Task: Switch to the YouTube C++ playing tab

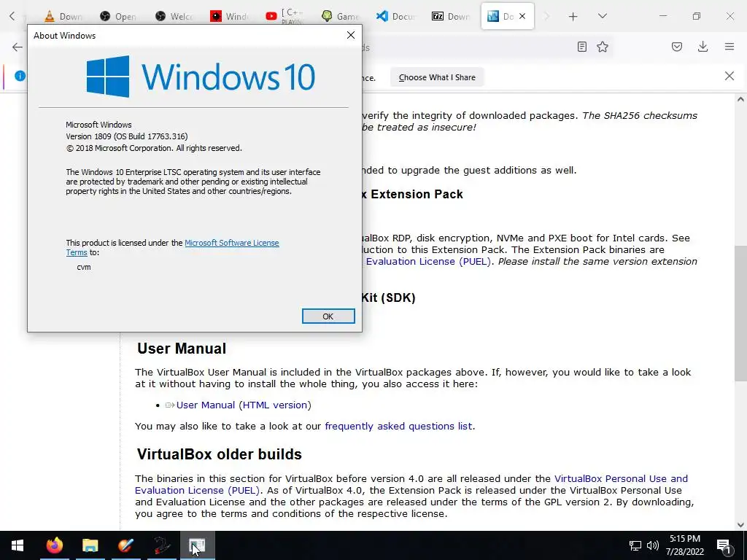Action: [x=285, y=16]
